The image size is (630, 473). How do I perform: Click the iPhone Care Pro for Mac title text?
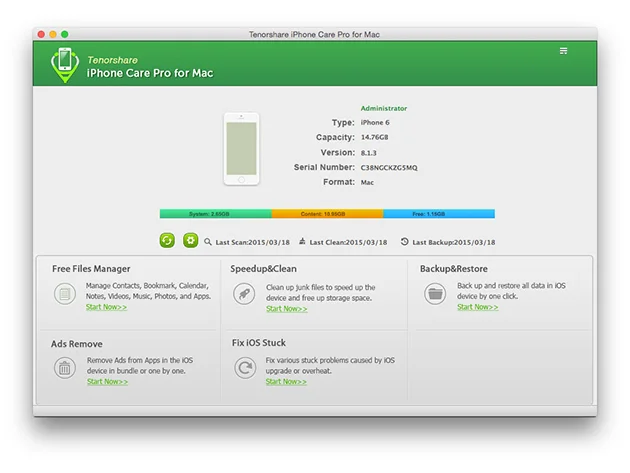(150, 73)
